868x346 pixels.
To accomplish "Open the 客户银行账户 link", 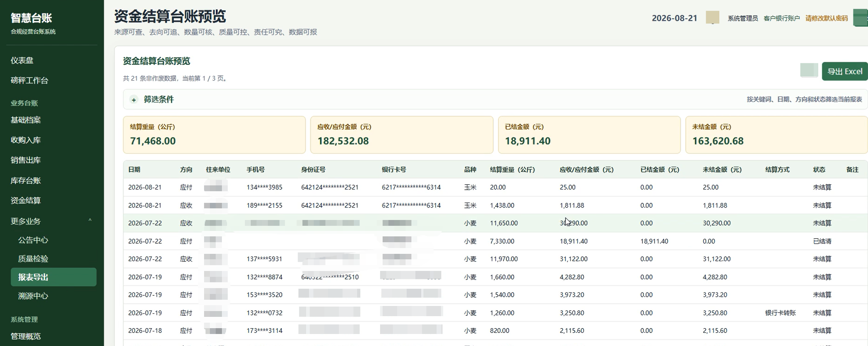I will point(781,18).
